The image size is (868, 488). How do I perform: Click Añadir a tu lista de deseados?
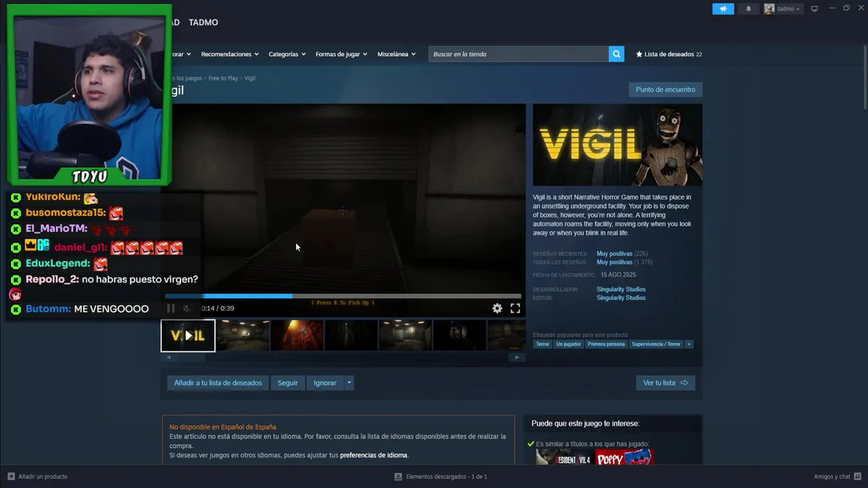pyautogui.click(x=218, y=383)
